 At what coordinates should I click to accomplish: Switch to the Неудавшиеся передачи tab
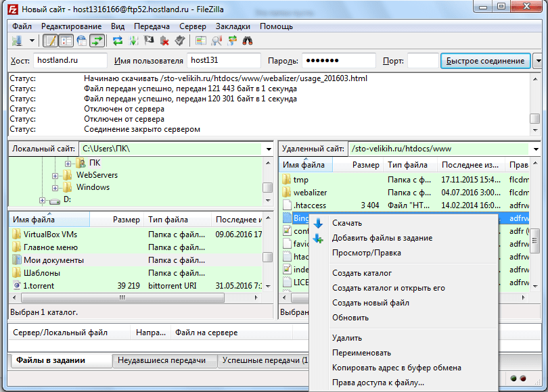(164, 361)
